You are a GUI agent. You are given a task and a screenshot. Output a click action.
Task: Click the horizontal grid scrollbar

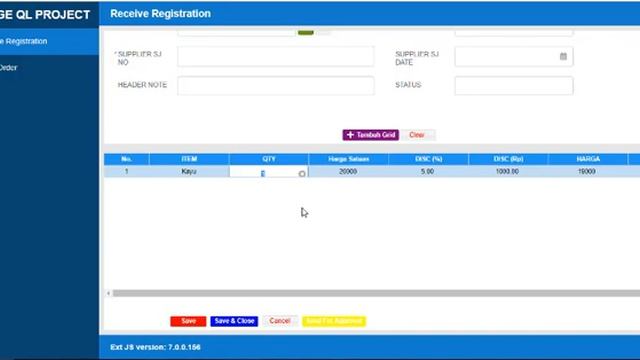(376, 293)
